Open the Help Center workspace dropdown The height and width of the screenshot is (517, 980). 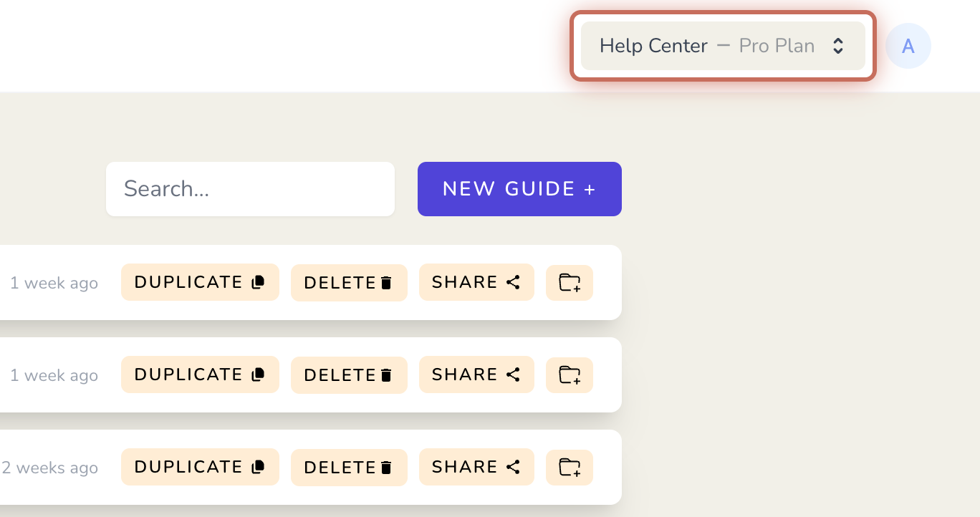(723, 46)
